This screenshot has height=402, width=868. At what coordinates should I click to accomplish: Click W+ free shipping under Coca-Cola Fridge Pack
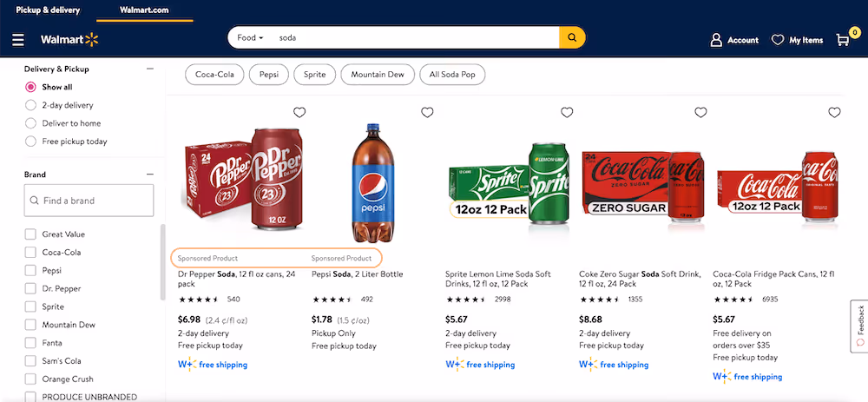747,377
